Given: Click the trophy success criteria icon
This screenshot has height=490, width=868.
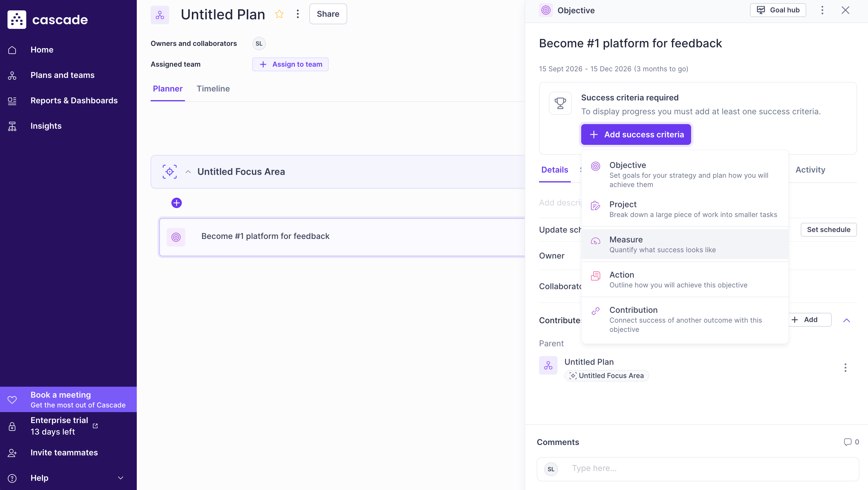Looking at the screenshot, I should [x=560, y=103].
